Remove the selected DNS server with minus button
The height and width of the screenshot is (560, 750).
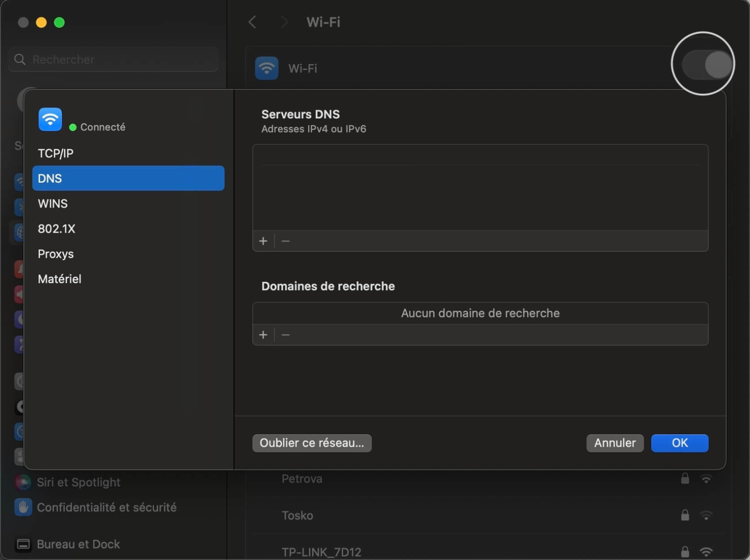pos(286,241)
